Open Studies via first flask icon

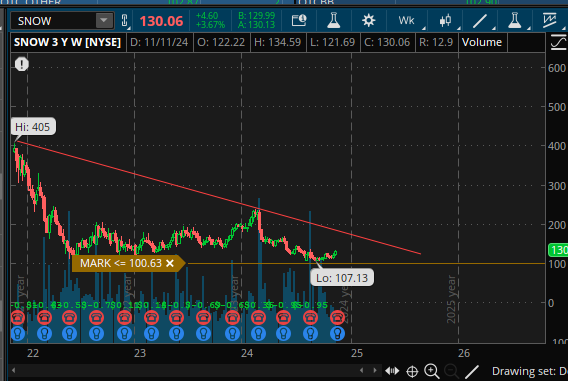point(333,21)
